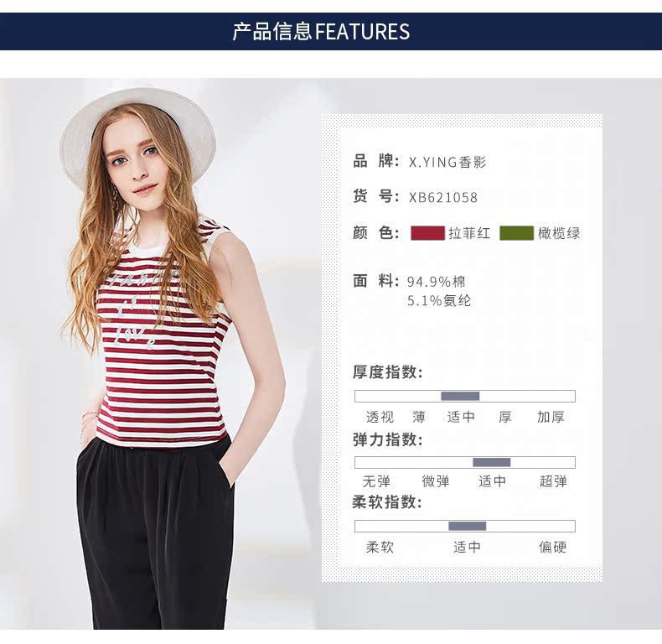Click the 柔软 softness label
This screenshot has height=644, width=662.
380,548
